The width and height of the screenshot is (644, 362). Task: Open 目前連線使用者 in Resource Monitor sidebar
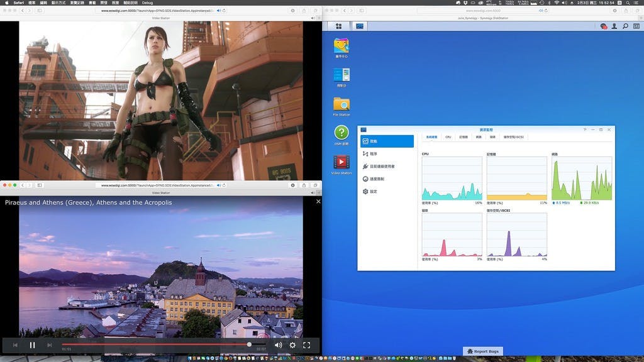(382, 167)
